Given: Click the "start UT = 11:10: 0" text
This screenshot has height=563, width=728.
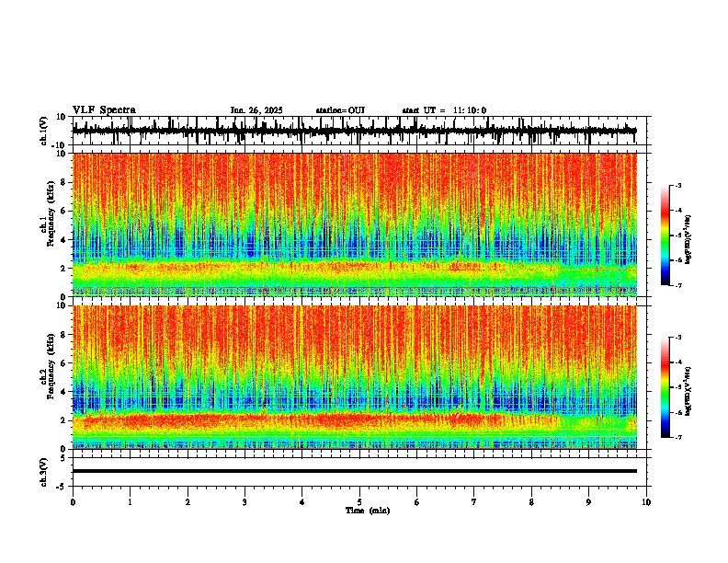Looking at the screenshot, I should point(444,110).
